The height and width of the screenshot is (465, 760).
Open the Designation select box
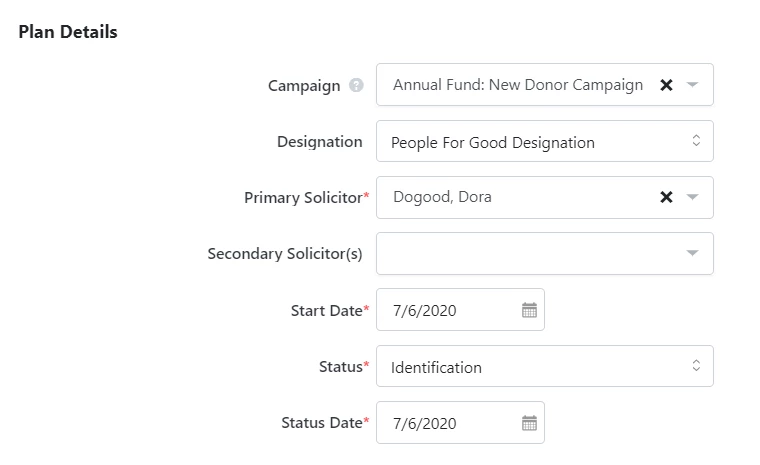coord(545,141)
